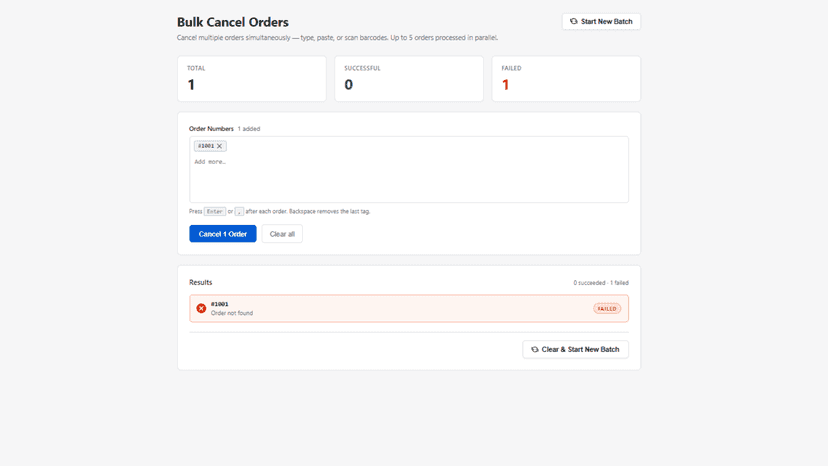Remove the #1001 order tag
Viewport: 828px width, 466px height.
[x=220, y=146]
